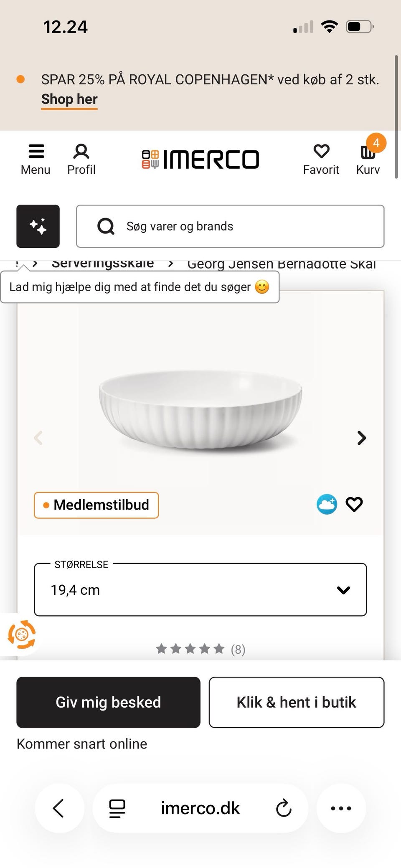Add the bowl via the blue cloud icon
This screenshot has height=868, width=401.
(x=326, y=504)
